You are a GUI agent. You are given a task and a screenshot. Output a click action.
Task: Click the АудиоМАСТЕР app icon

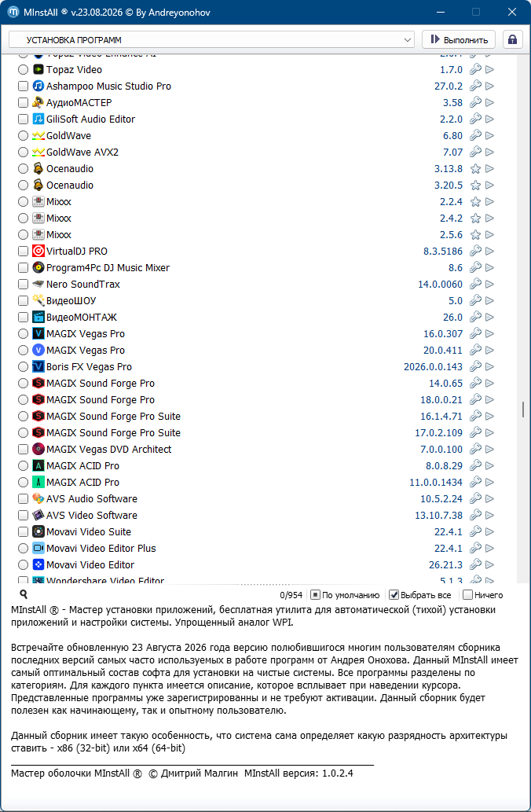[x=38, y=102]
